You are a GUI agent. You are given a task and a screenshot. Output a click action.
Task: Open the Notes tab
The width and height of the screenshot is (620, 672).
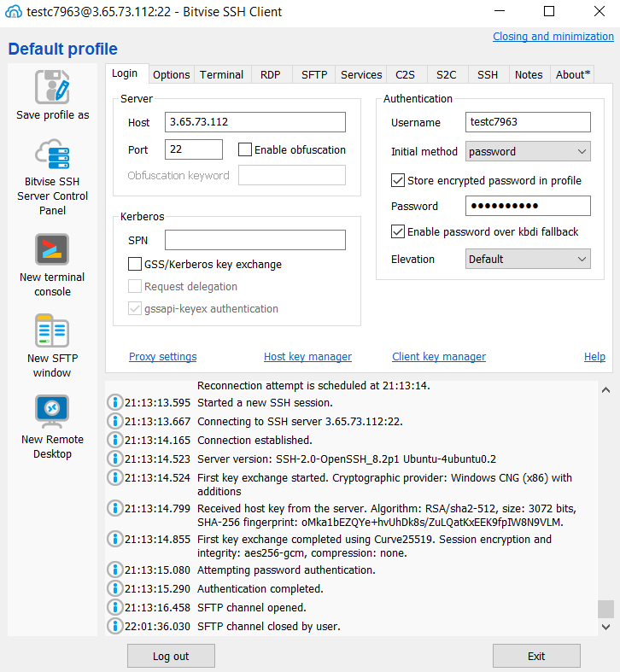click(x=529, y=74)
